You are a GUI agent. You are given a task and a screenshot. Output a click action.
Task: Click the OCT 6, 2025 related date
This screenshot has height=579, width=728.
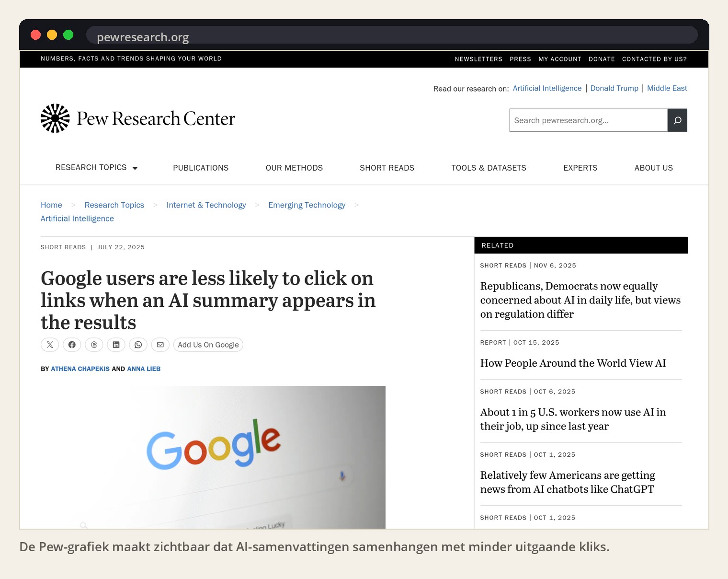pos(555,392)
